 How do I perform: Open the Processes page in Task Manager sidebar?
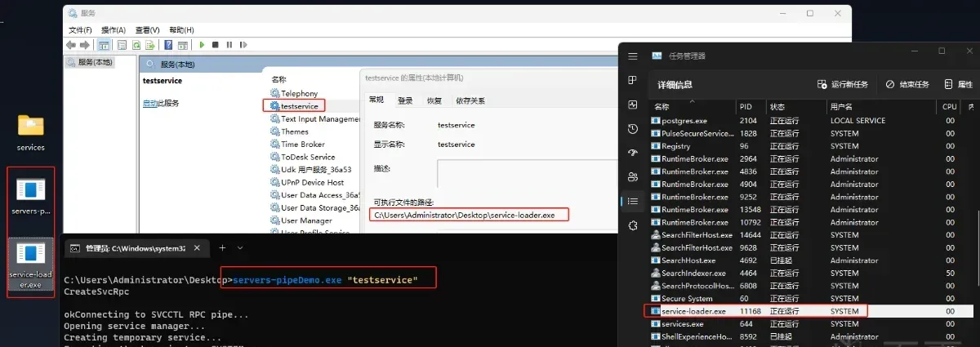[x=633, y=80]
